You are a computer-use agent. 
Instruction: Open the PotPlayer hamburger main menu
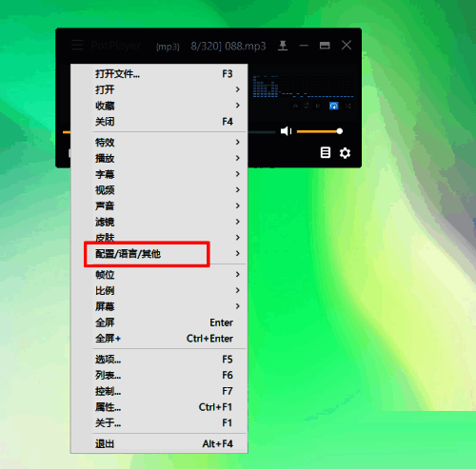pos(77,46)
